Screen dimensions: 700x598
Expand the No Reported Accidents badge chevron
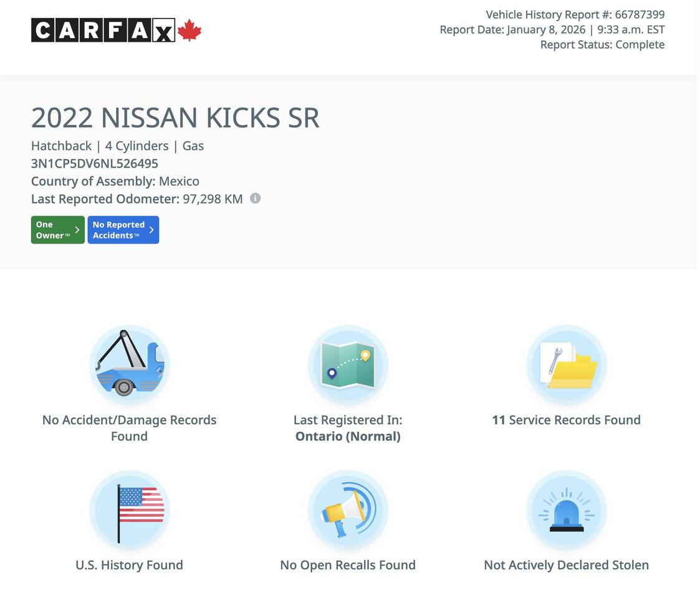[x=150, y=229]
